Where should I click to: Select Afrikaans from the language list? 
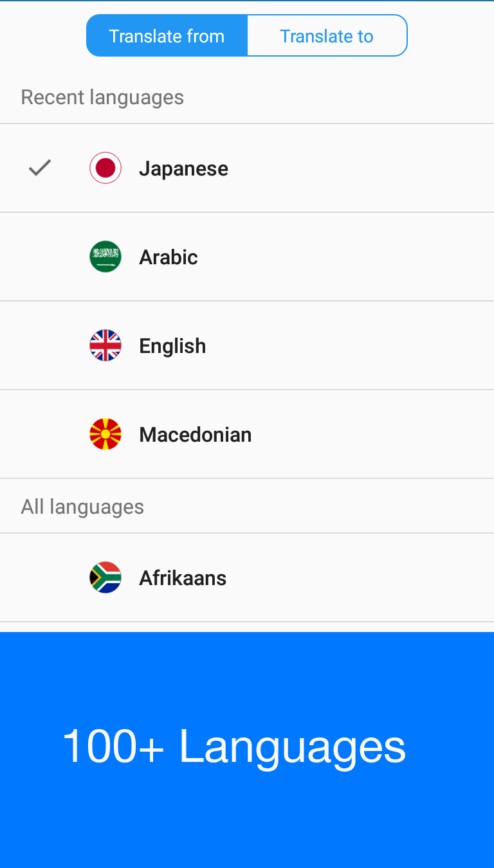pyautogui.click(x=183, y=577)
